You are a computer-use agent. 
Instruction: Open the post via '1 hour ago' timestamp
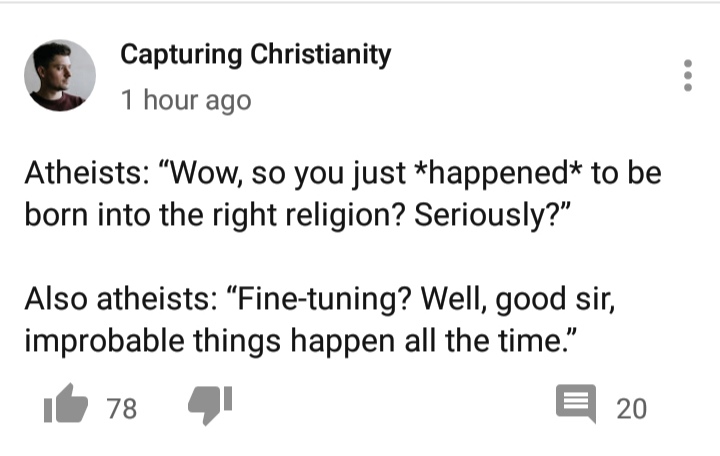(x=186, y=100)
